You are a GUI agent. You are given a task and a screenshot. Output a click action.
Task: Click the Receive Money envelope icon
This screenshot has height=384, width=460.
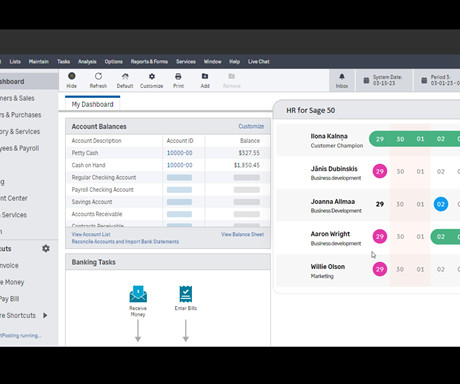point(138,294)
